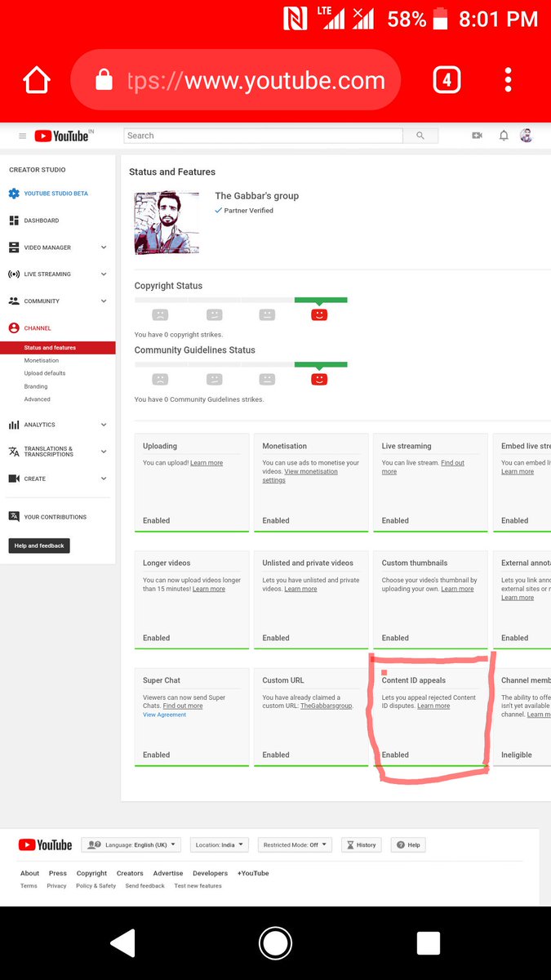Open the Test new features footer link
This screenshot has width=551, height=980.
pyautogui.click(x=198, y=886)
